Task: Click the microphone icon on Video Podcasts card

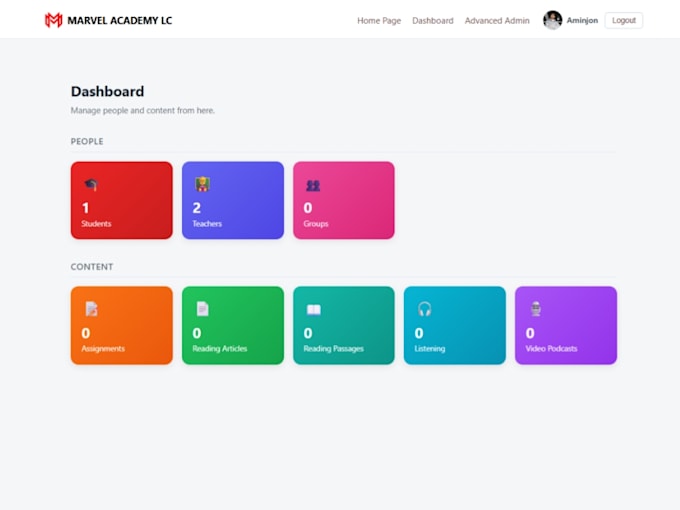Action: click(536, 309)
